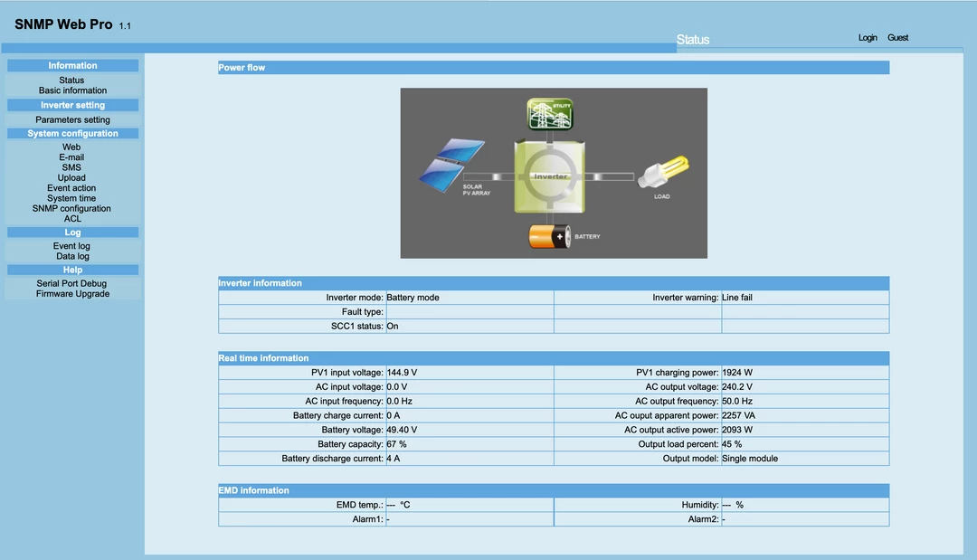Expand the Inverter setting section
The width and height of the screenshot is (977, 560).
coord(72,105)
